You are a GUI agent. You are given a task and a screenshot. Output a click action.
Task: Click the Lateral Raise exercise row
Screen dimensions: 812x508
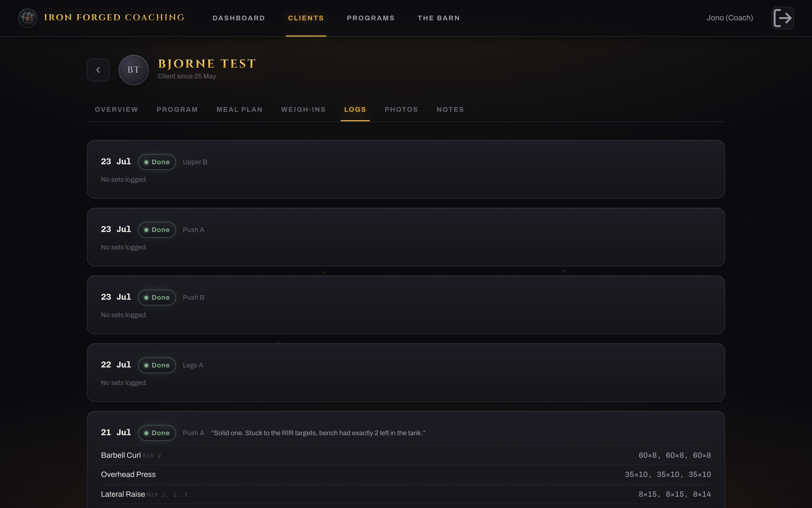pos(406,494)
